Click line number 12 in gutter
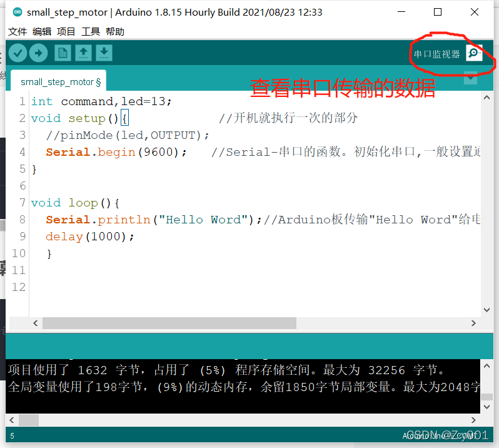 coord(19,287)
